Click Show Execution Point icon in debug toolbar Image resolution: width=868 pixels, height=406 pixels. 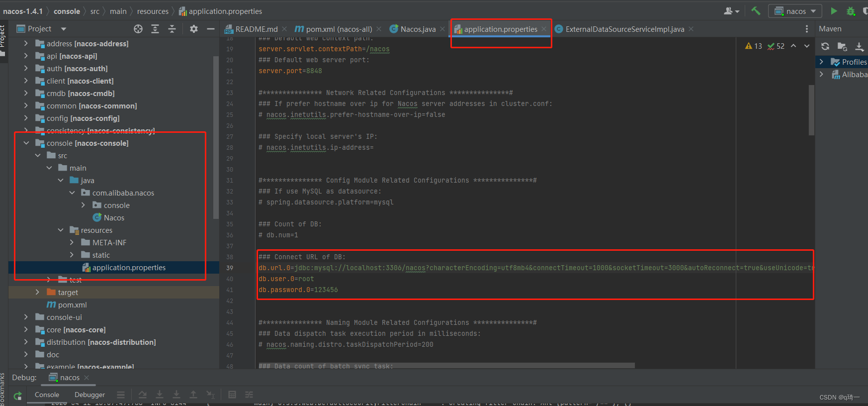[x=121, y=395]
